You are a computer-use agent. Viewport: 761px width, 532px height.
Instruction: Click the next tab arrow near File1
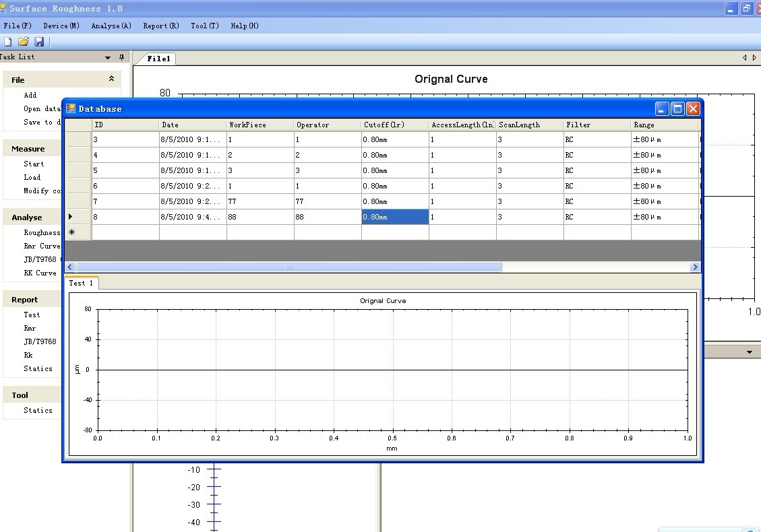(x=755, y=58)
